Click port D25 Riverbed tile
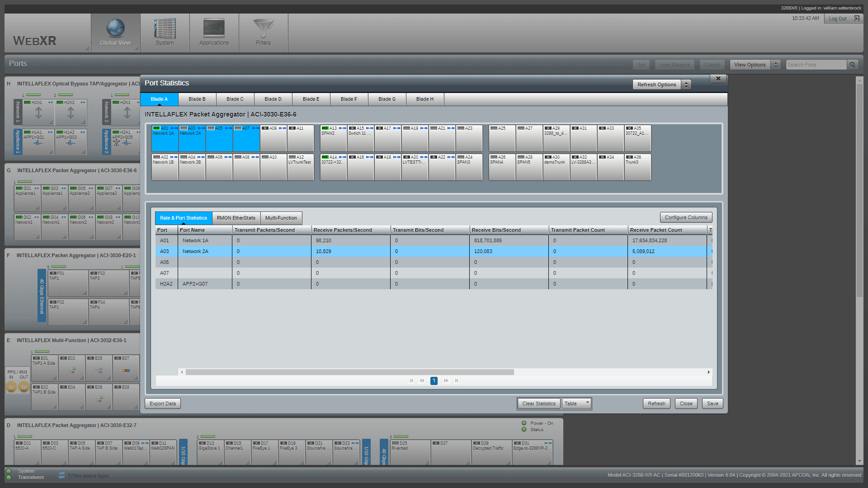Viewport: 868px width, 488px height. [x=410, y=453]
